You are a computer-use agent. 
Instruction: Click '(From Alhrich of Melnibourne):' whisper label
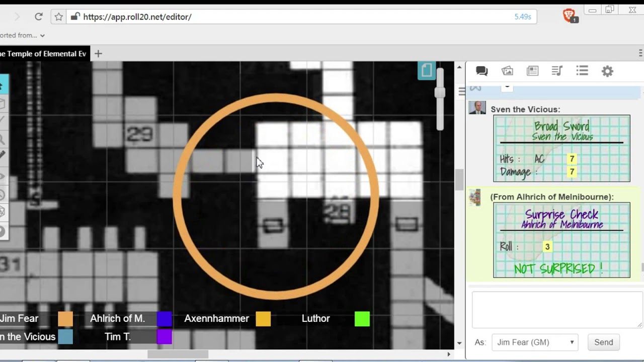click(552, 197)
